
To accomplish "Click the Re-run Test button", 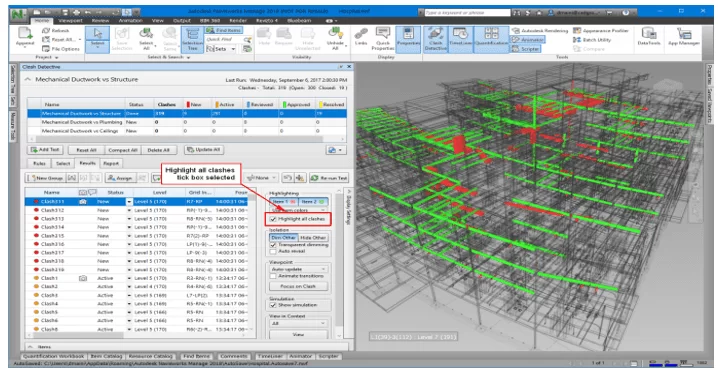I will pyautogui.click(x=329, y=178).
